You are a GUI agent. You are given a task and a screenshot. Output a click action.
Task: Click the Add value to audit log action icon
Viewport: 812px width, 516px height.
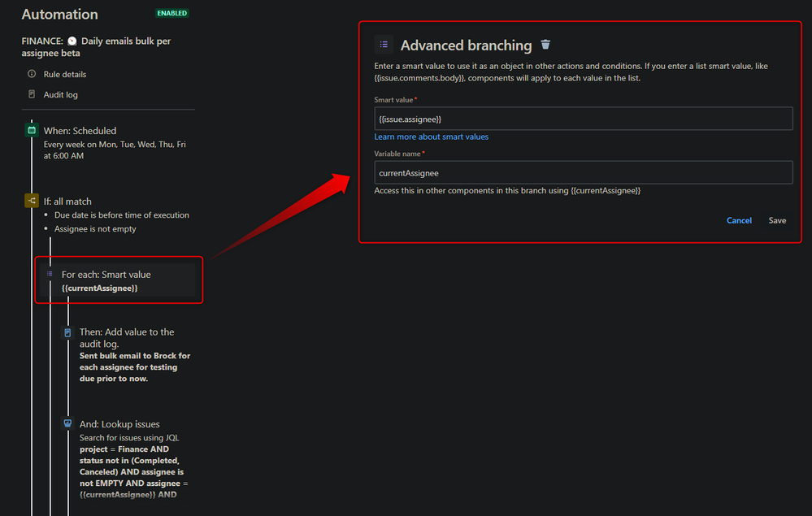point(67,333)
